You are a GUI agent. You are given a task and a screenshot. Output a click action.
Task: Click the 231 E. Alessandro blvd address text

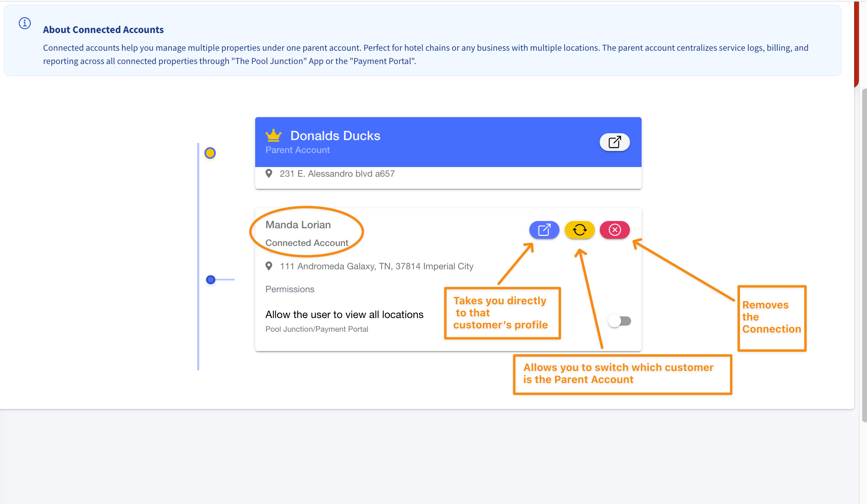click(x=337, y=174)
